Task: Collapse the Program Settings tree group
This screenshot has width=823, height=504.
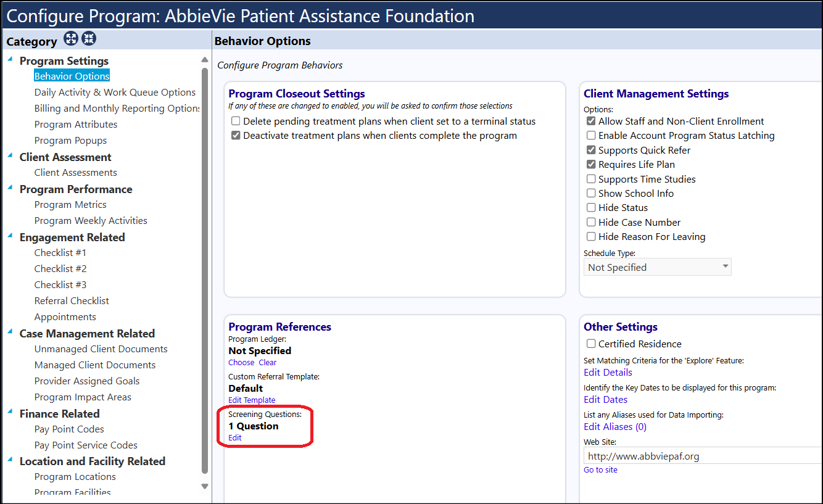Action: [x=10, y=59]
